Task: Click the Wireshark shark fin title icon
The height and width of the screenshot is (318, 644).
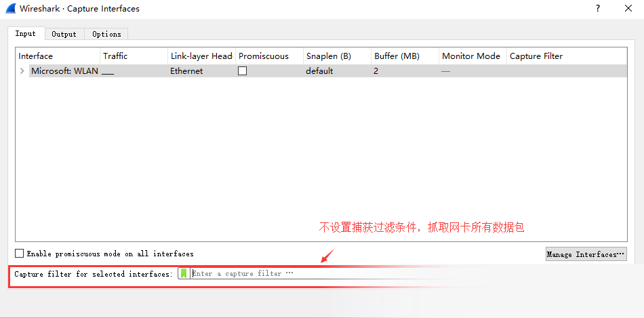Action: pos(10,8)
